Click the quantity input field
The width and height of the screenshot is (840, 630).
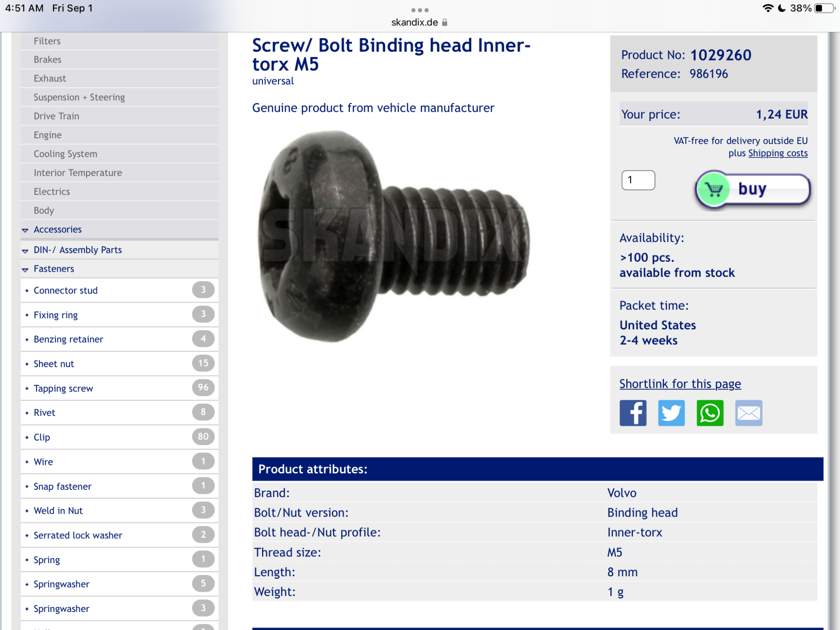tap(638, 180)
